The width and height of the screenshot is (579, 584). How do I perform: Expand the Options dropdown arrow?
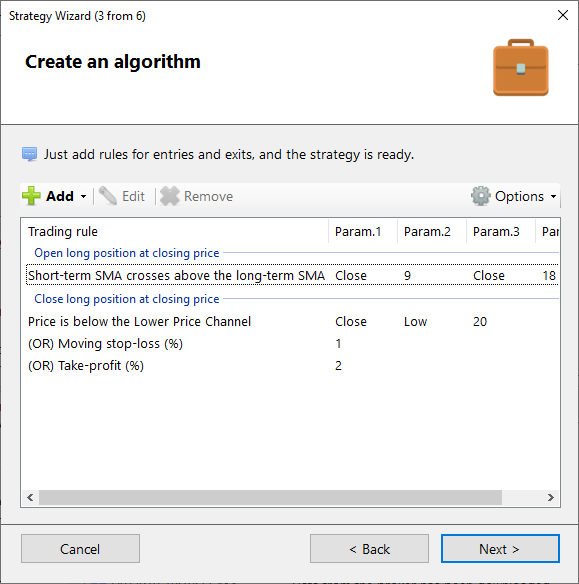[x=553, y=196]
